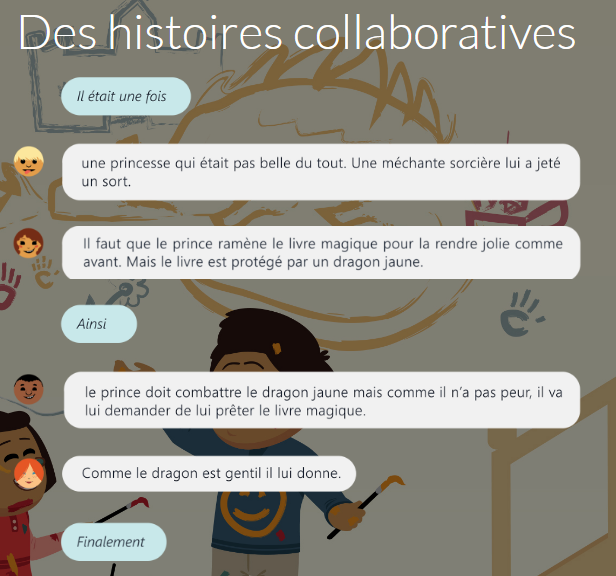Click the dark-skinned boy avatar icon
The image size is (616, 576).
click(x=29, y=389)
